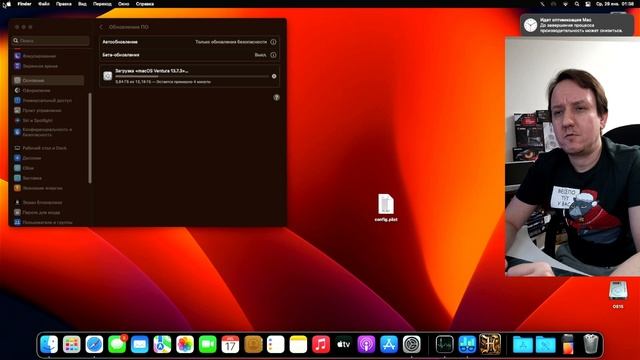This screenshot has width=640, height=360.
Task: Open Activity Monitor from the Dock
Action: tap(444, 344)
